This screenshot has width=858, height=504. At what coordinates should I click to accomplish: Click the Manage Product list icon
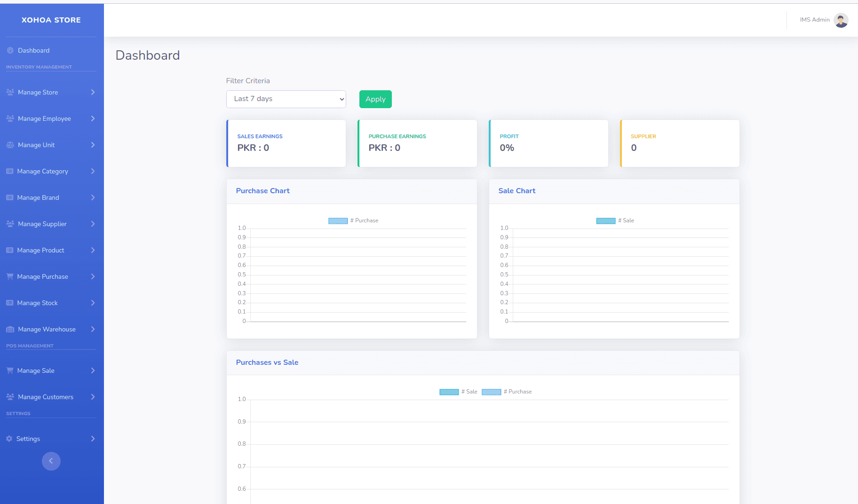[x=9, y=250]
